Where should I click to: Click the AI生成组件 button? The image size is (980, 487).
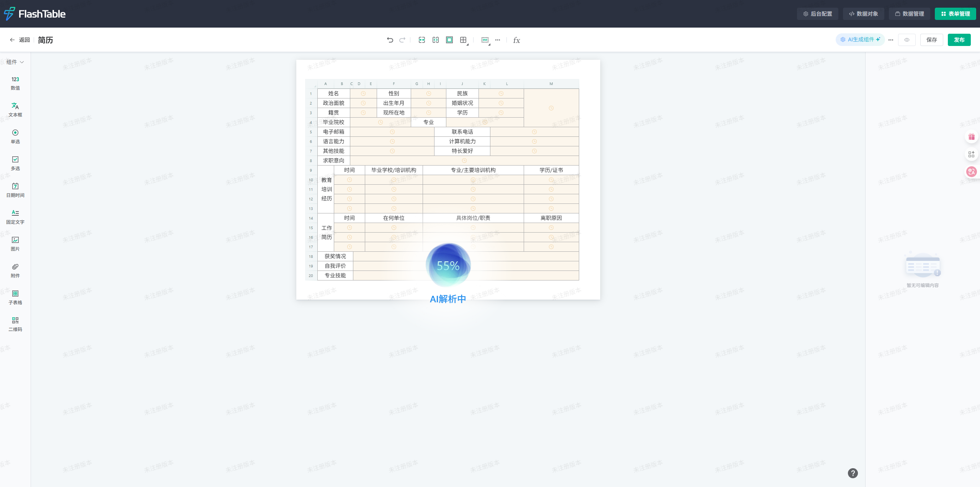tap(860, 39)
